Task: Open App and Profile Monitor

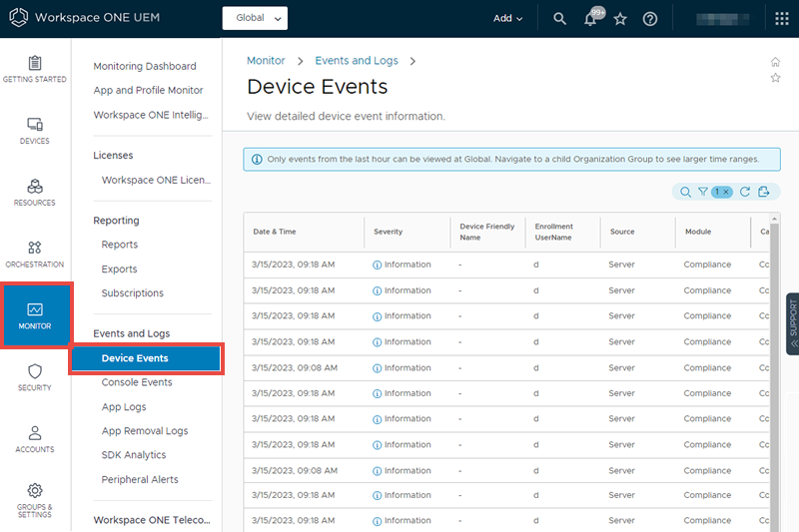Action: [148, 90]
